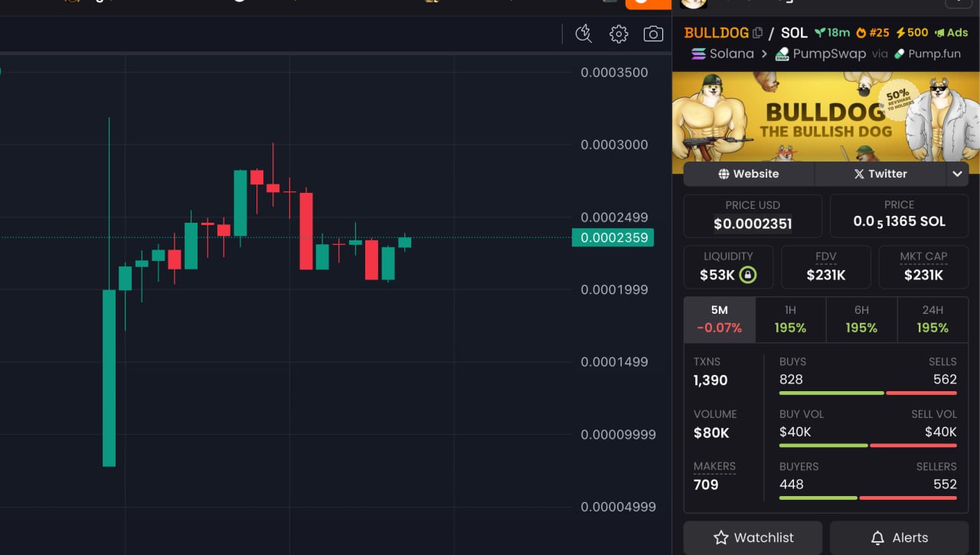Viewport: 980px width, 555px height.
Task: Switch to the 24H stats tab
Action: click(933, 319)
